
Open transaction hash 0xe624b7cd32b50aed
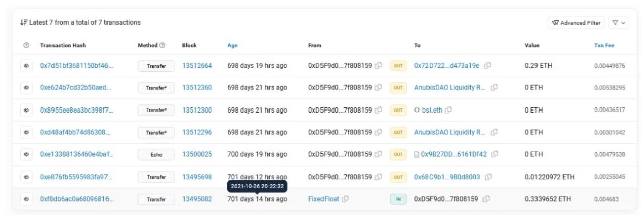pos(75,88)
